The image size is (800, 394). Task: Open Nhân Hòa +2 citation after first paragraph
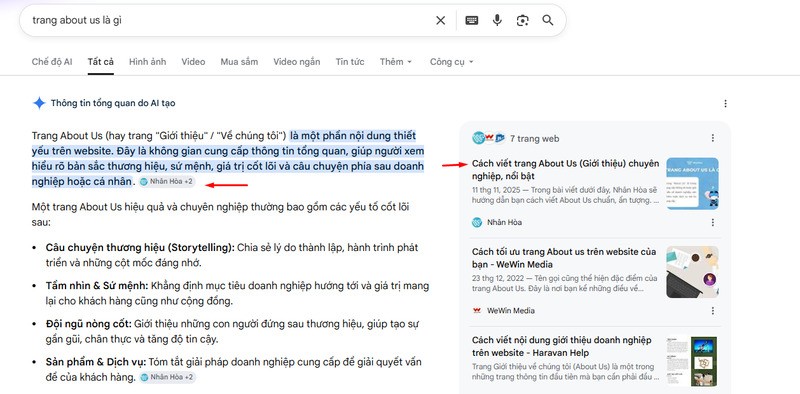point(167,182)
